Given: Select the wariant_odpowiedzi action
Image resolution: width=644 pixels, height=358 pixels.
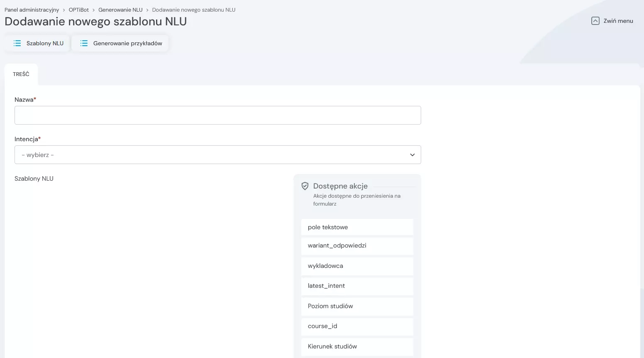Looking at the screenshot, I should tap(357, 245).
